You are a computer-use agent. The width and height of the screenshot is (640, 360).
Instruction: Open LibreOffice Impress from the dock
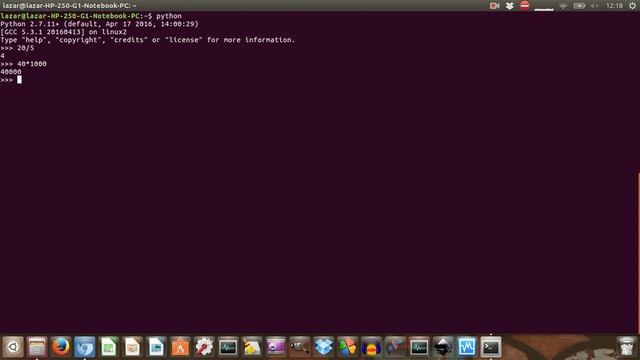tap(133, 347)
